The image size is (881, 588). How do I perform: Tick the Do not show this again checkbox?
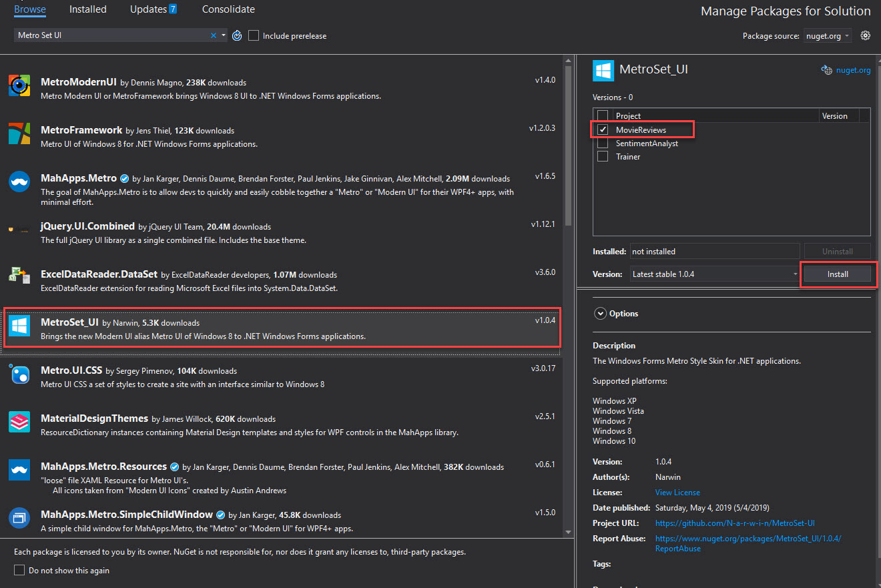(19, 571)
